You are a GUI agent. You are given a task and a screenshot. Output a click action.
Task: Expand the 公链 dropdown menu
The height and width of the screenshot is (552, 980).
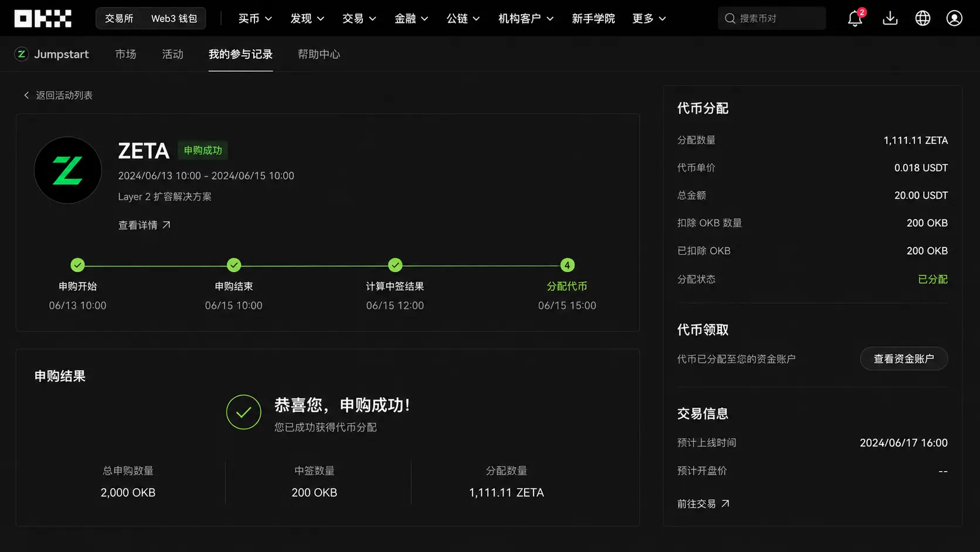(463, 19)
